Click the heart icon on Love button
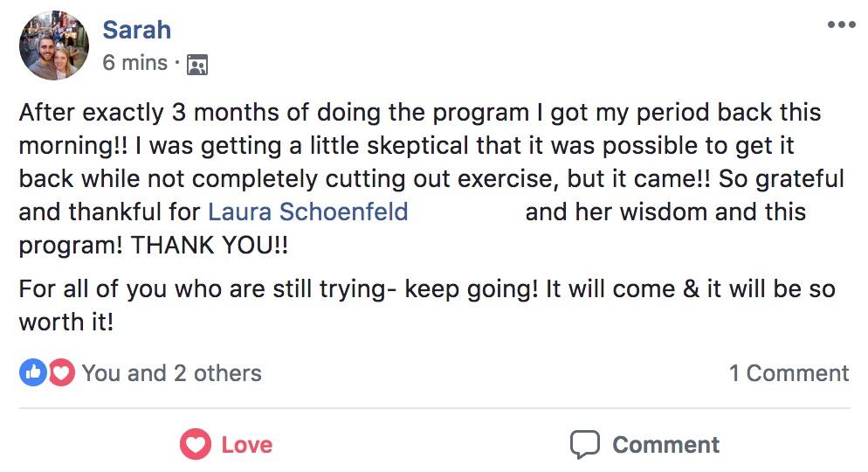The image size is (868, 472). [196, 444]
